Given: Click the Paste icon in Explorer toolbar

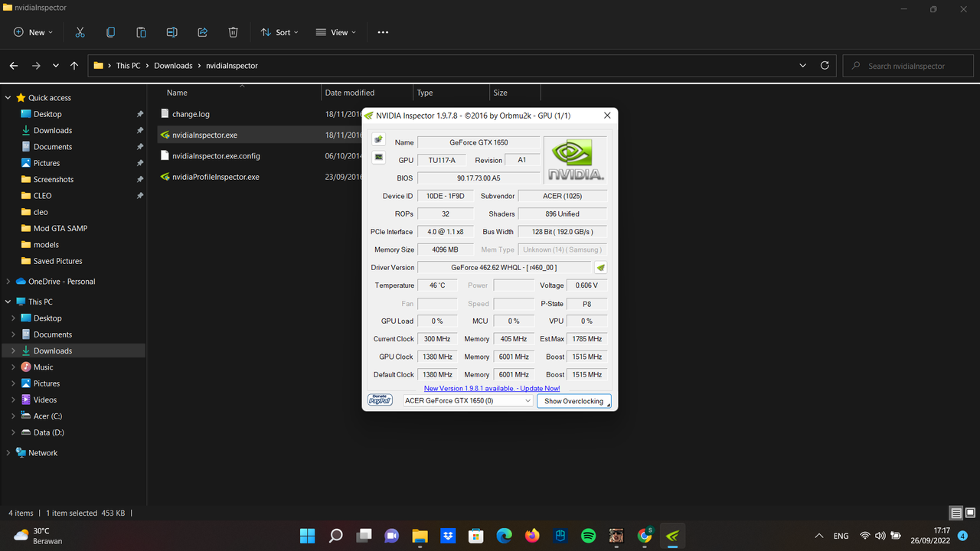Looking at the screenshot, I should [141, 32].
